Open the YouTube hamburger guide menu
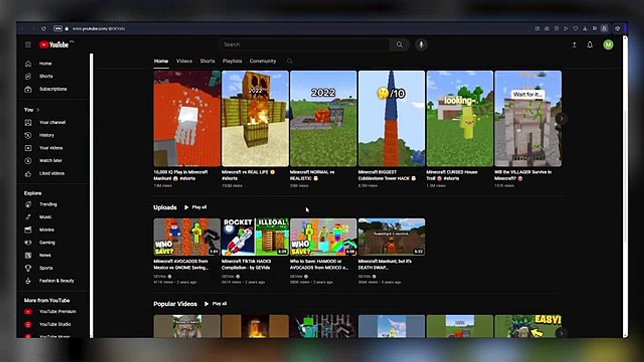The width and height of the screenshot is (644, 362). [x=28, y=45]
